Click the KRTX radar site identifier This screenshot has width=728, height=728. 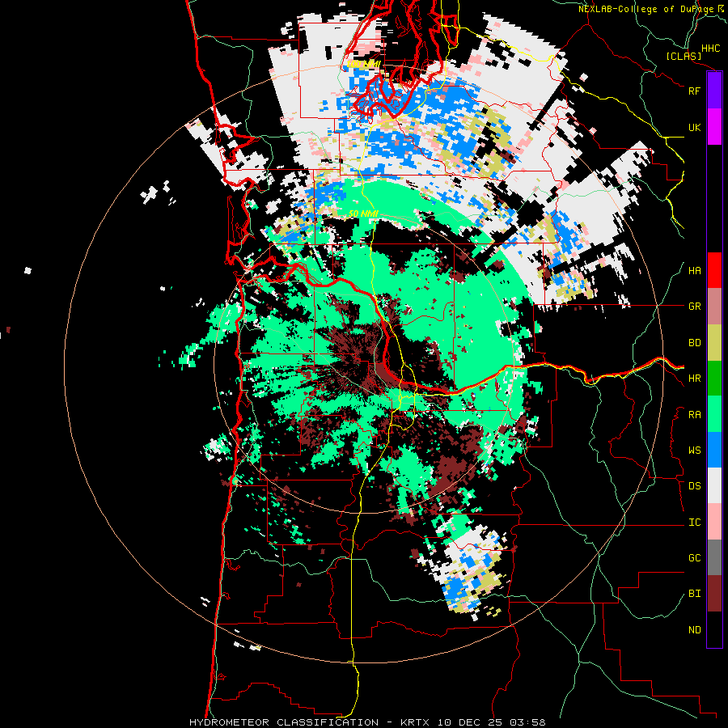[x=416, y=722]
